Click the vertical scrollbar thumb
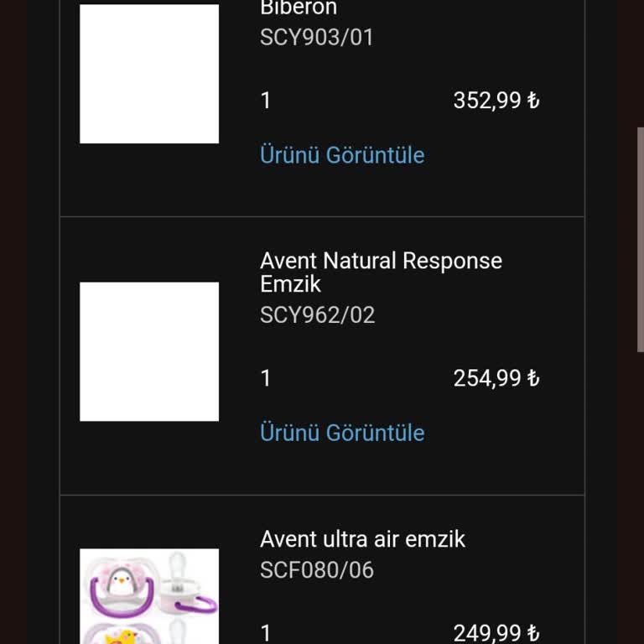644x644 pixels. point(640,239)
